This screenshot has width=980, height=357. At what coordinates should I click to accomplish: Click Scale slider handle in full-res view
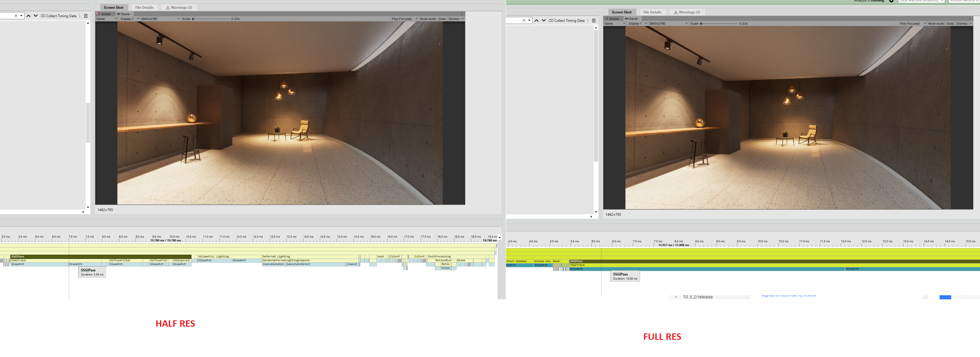701,24
